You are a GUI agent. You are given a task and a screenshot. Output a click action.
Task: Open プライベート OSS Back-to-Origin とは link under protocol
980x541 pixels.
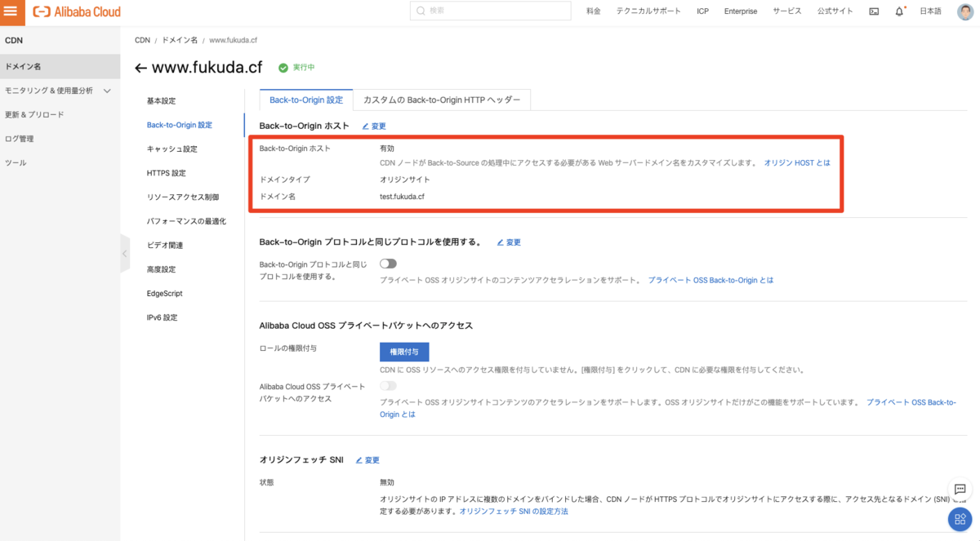710,280
